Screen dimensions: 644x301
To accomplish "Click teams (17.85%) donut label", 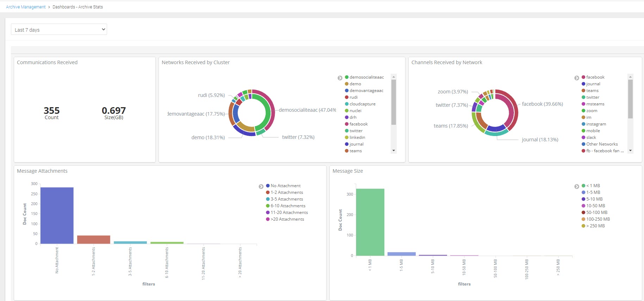I will (x=451, y=126).
